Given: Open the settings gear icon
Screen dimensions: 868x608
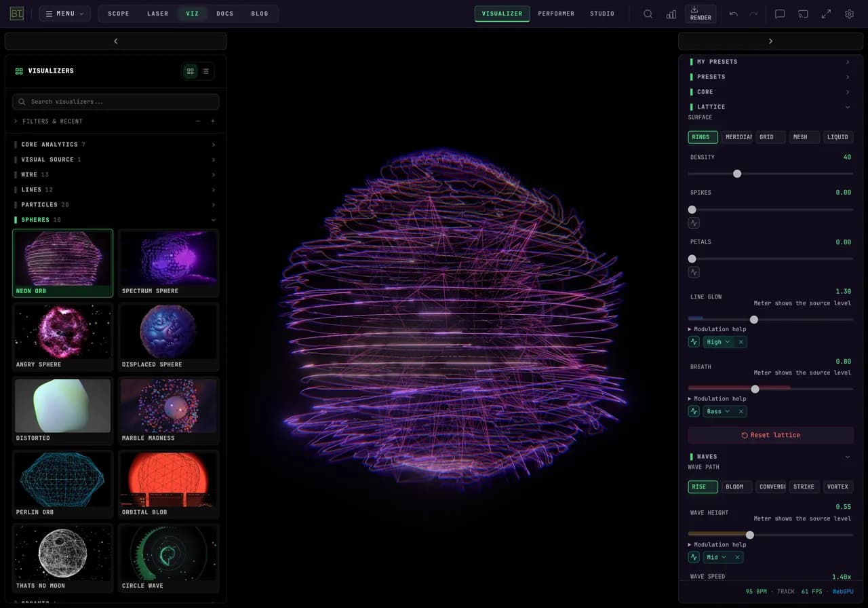Looking at the screenshot, I should pos(849,14).
